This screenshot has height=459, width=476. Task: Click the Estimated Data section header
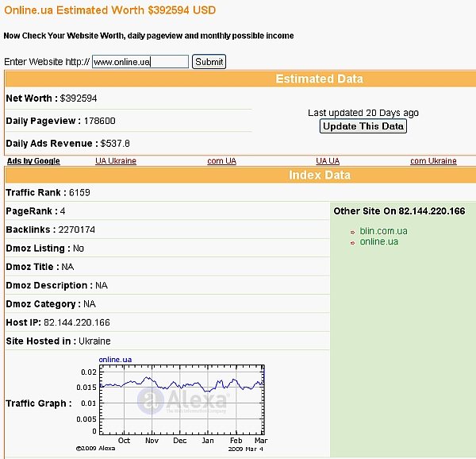pyautogui.click(x=319, y=79)
